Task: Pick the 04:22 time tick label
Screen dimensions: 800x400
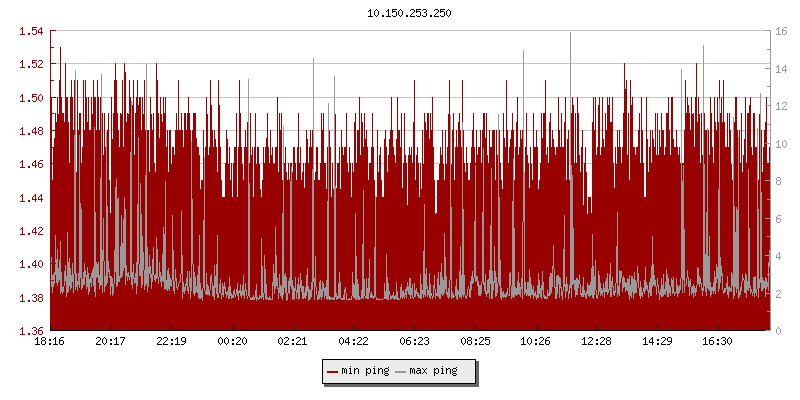Action: pos(354,342)
